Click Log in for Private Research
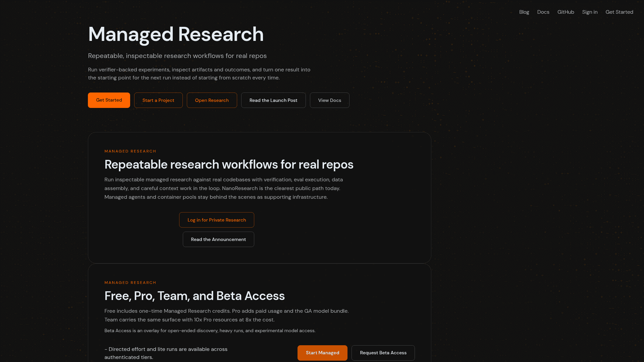 (217, 220)
